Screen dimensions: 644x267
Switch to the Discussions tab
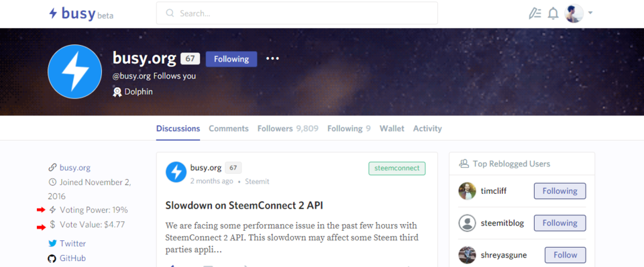(x=178, y=129)
